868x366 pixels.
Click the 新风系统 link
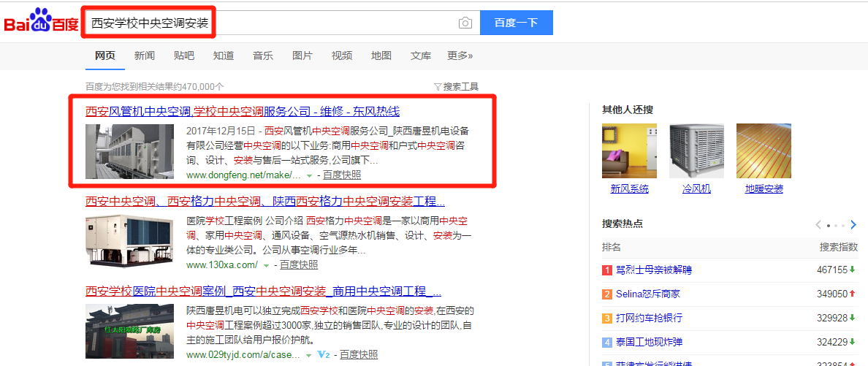(x=629, y=188)
